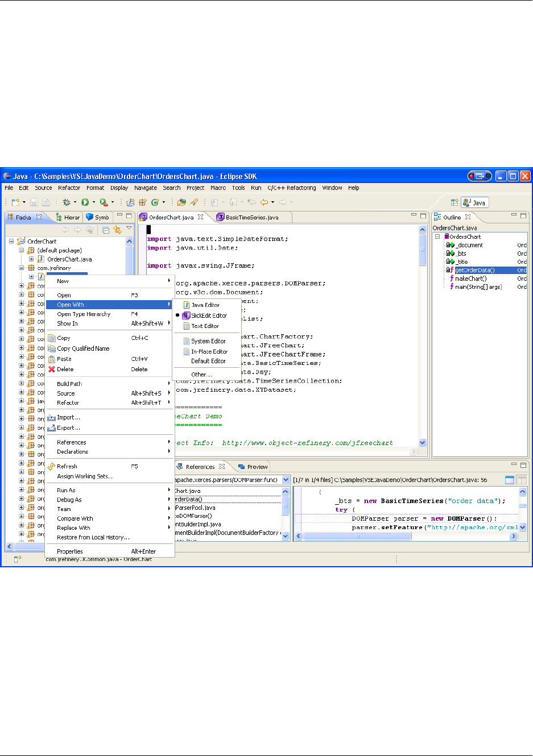This screenshot has width=533, height=756.
Task: Open Package Explorer view menu triangle
Action: (129, 229)
